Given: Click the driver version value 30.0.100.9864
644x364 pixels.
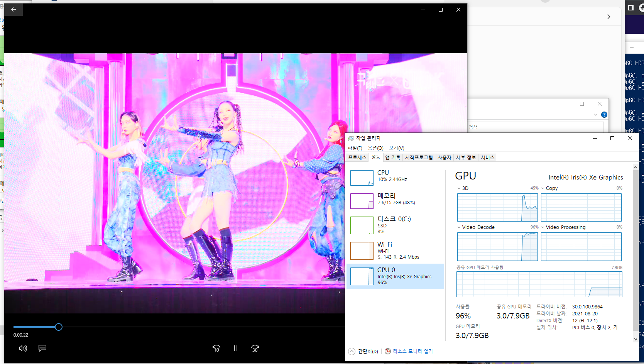Looking at the screenshot, I should pos(587,307).
